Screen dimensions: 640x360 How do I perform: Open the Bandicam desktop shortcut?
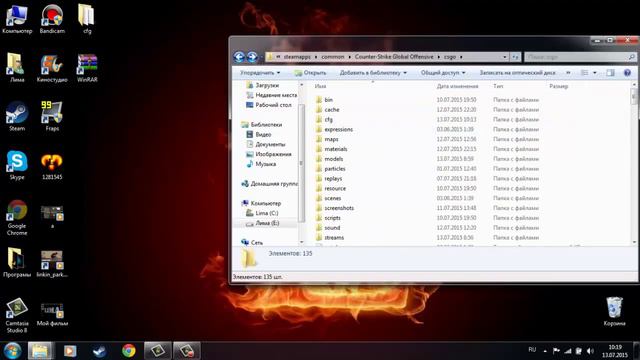coord(52,18)
